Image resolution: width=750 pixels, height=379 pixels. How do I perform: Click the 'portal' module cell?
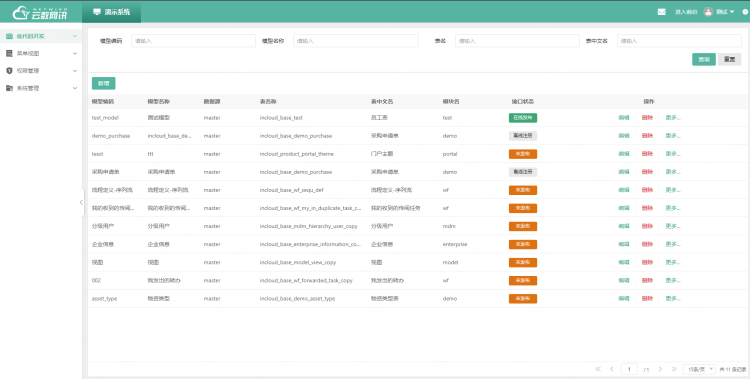450,154
